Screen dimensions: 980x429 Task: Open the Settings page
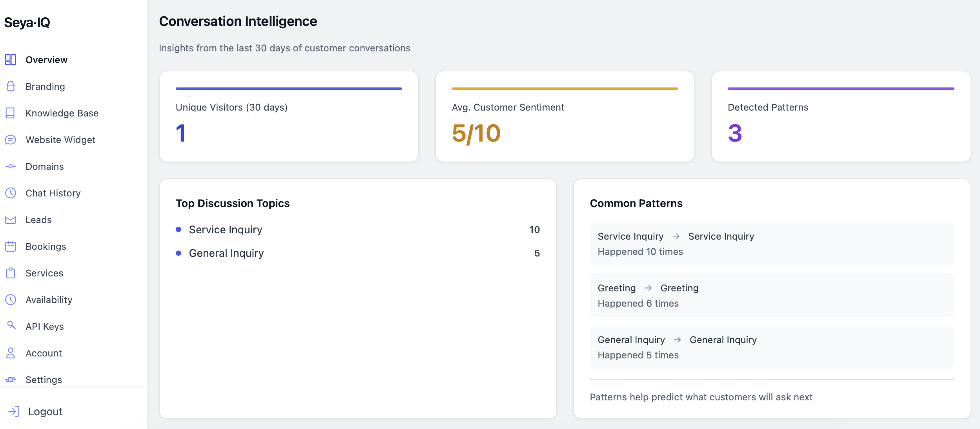pos(44,379)
